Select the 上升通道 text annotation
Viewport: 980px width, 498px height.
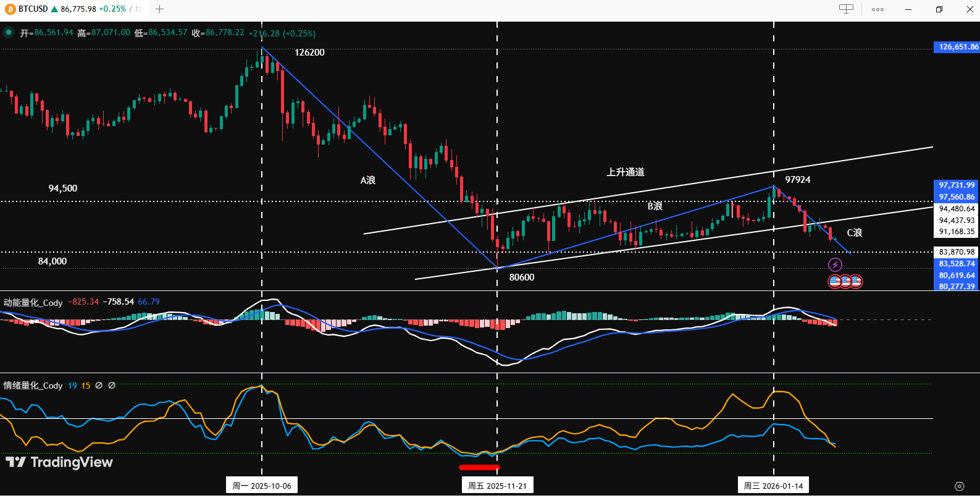625,172
